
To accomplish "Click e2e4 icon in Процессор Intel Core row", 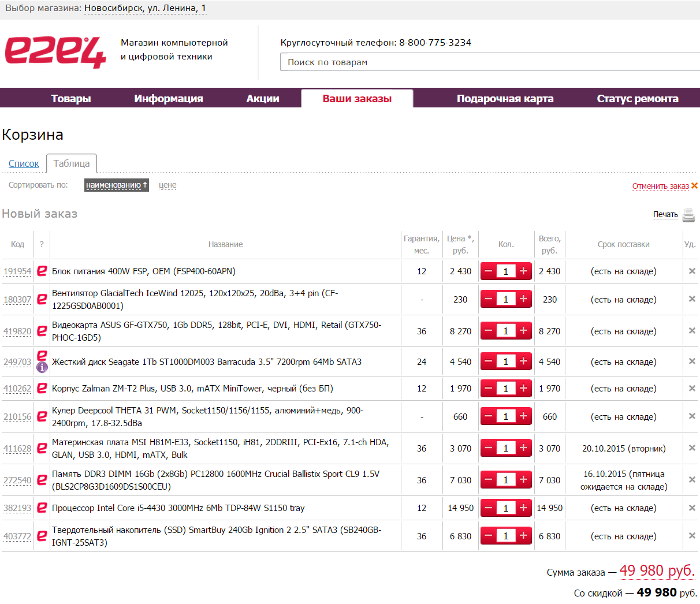I will 42,508.
